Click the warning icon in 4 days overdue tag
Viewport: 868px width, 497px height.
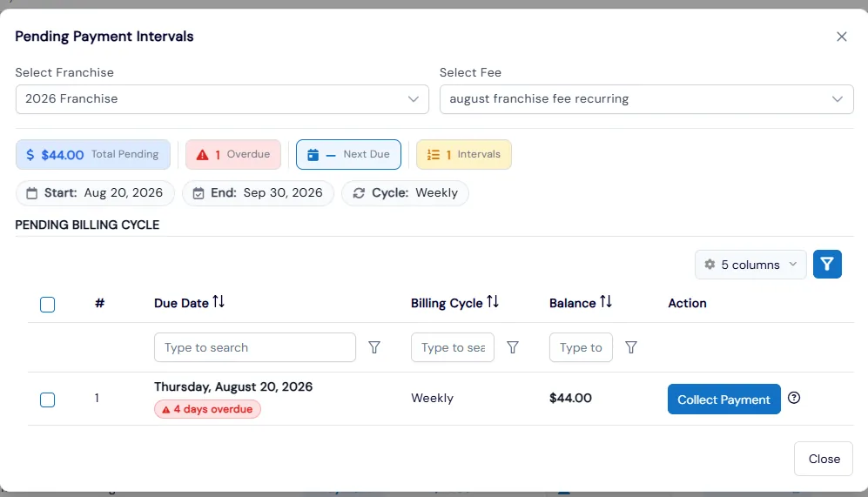(x=166, y=410)
